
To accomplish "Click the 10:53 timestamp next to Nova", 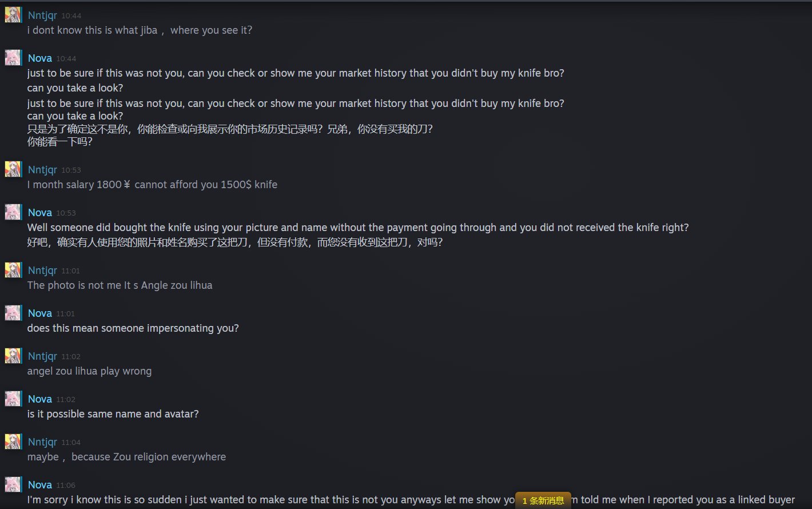I will 66,213.
